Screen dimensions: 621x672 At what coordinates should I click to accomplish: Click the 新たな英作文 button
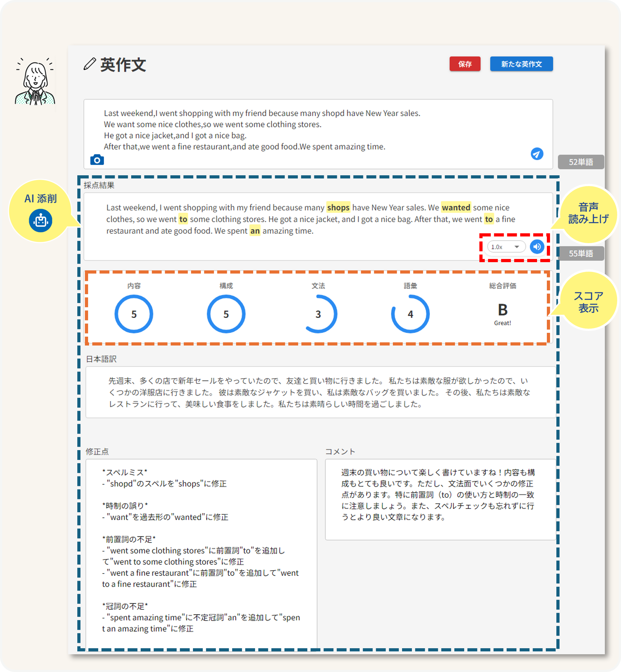[521, 64]
